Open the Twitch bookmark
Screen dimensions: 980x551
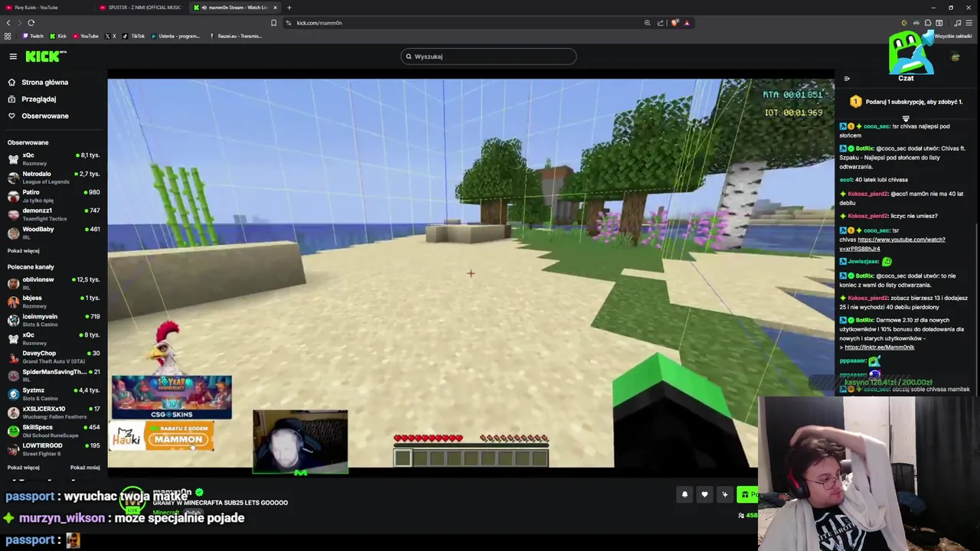point(33,36)
